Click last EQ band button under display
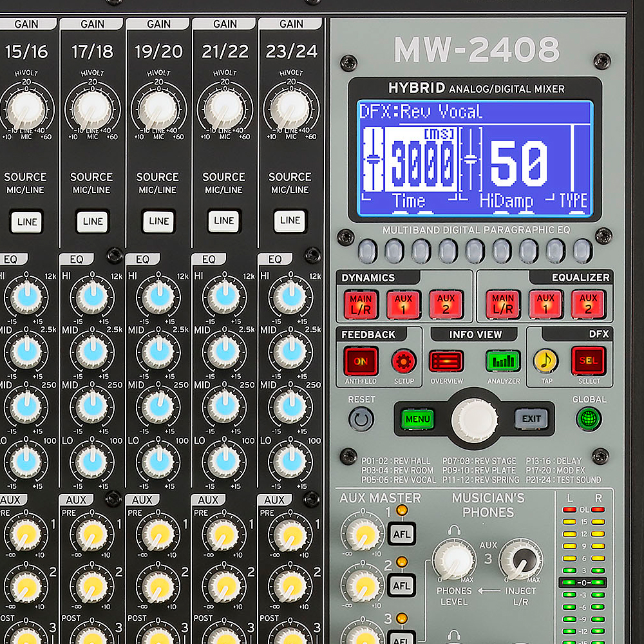The width and height of the screenshot is (644, 644). (x=582, y=251)
